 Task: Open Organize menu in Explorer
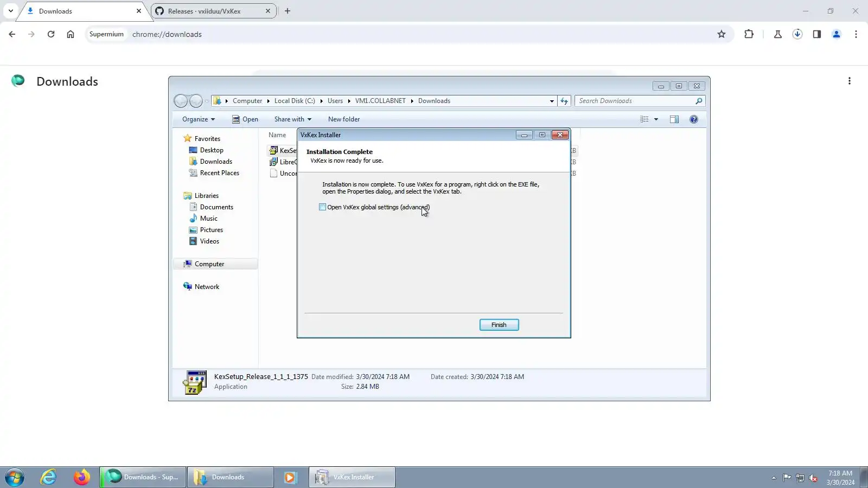point(199,119)
